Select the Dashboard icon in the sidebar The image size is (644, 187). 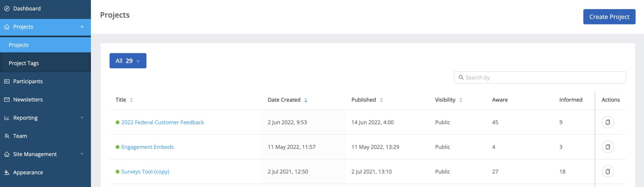(8, 8)
